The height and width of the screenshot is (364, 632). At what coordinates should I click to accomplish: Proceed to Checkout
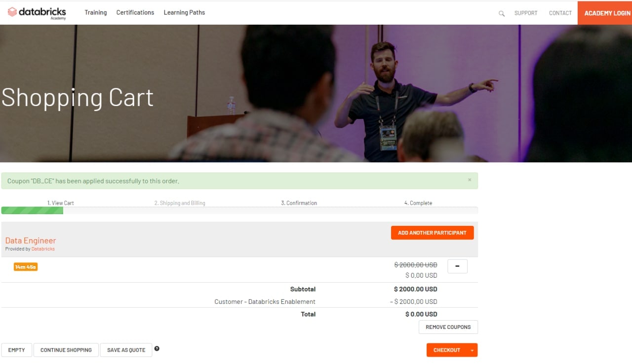tap(447, 350)
